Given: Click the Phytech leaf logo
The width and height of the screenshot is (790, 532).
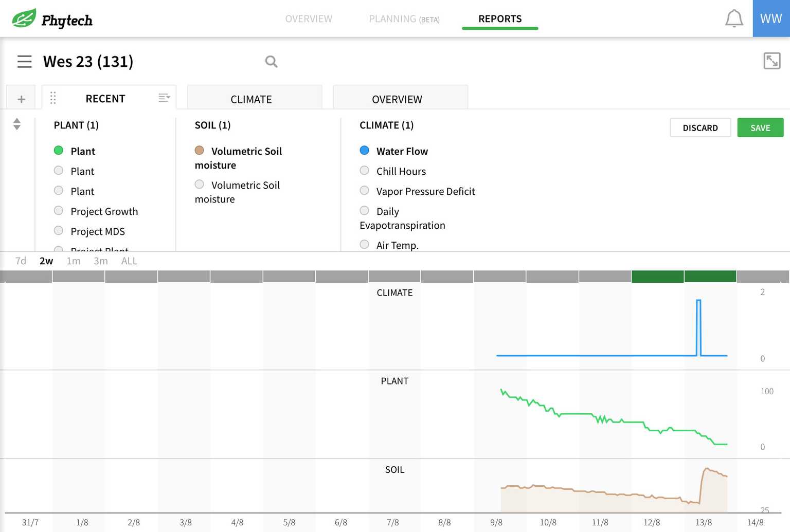Looking at the screenshot, I should click(x=24, y=19).
